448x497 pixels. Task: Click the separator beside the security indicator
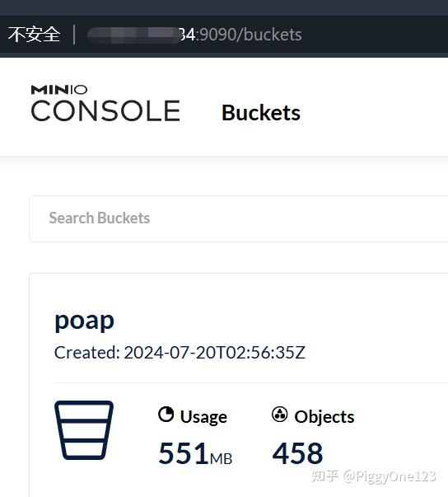coord(74,35)
